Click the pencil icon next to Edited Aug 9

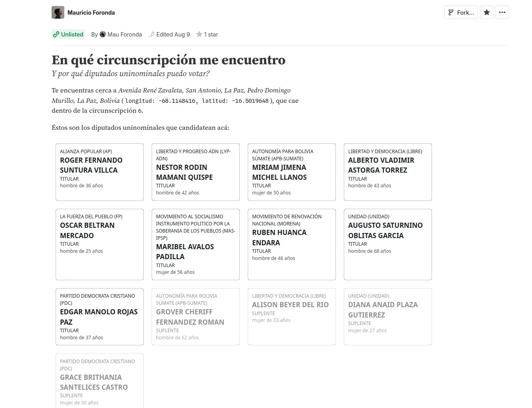[152, 34]
